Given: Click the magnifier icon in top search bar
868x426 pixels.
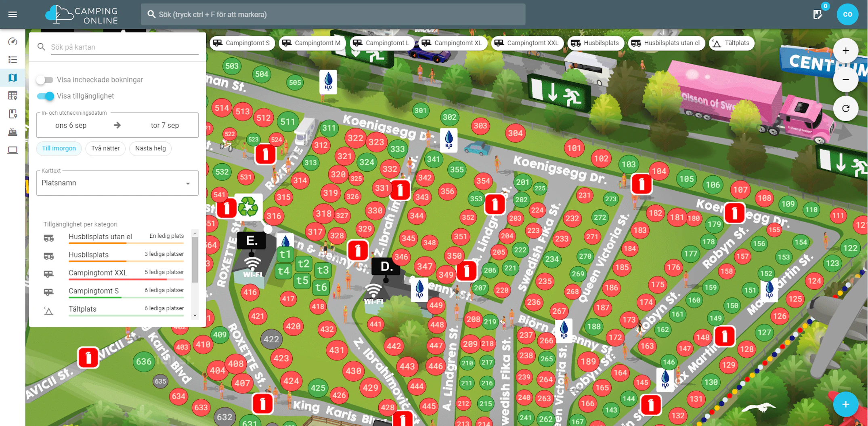Looking at the screenshot, I should pos(151,15).
